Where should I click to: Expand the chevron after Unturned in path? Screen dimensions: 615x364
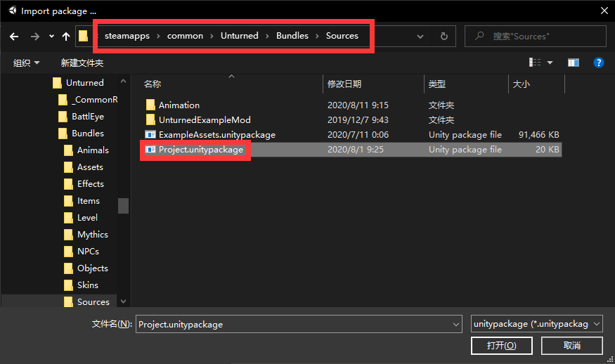pos(267,36)
